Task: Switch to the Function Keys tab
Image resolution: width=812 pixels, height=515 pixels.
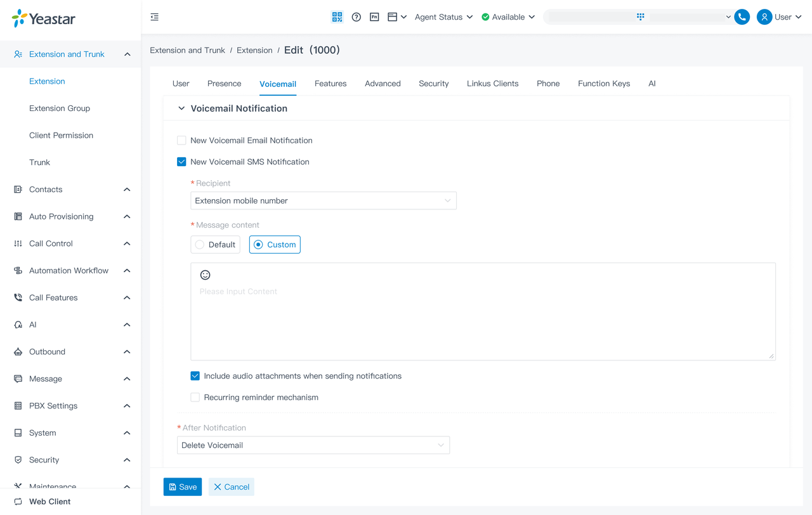Action: 604,84
